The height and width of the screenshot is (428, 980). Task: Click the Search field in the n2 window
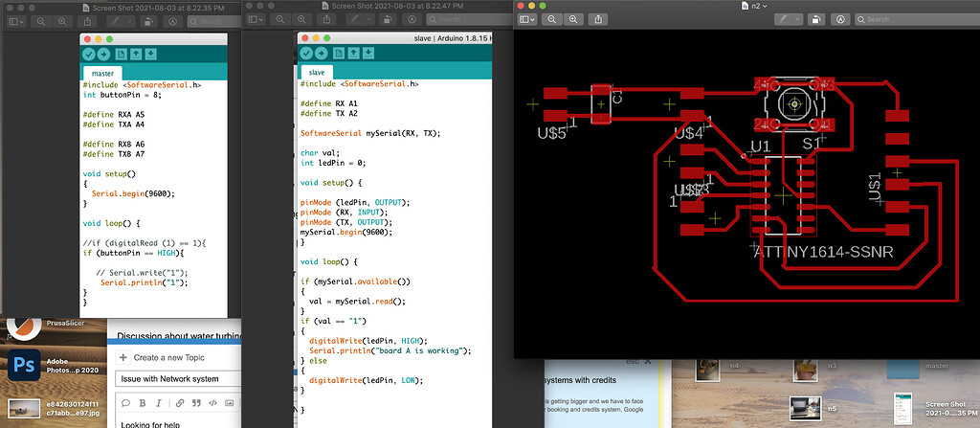(x=916, y=19)
